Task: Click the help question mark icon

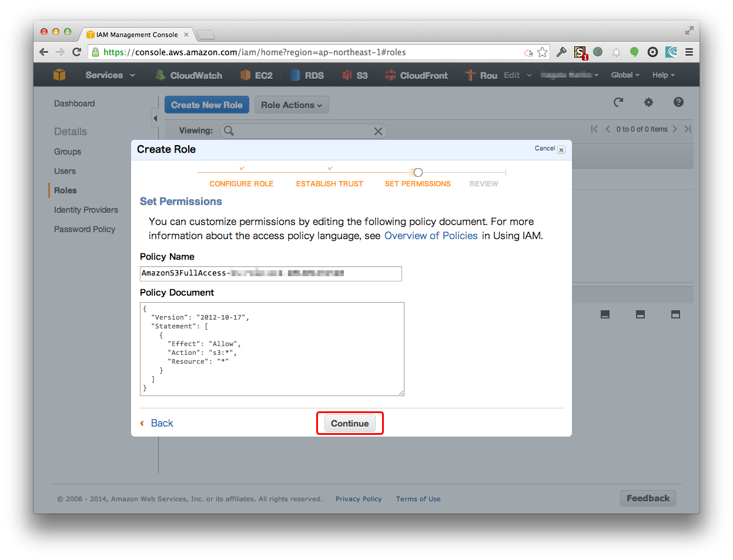Action: click(x=678, y=102)
